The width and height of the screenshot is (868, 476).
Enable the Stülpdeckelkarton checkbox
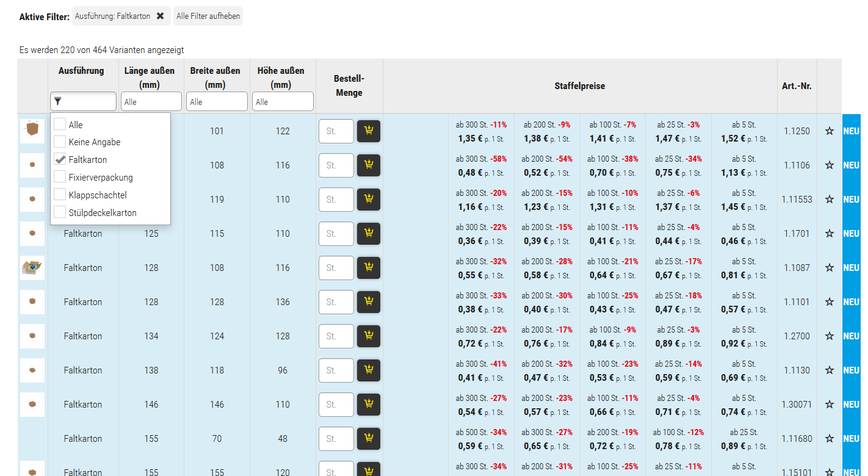(60, 213)
